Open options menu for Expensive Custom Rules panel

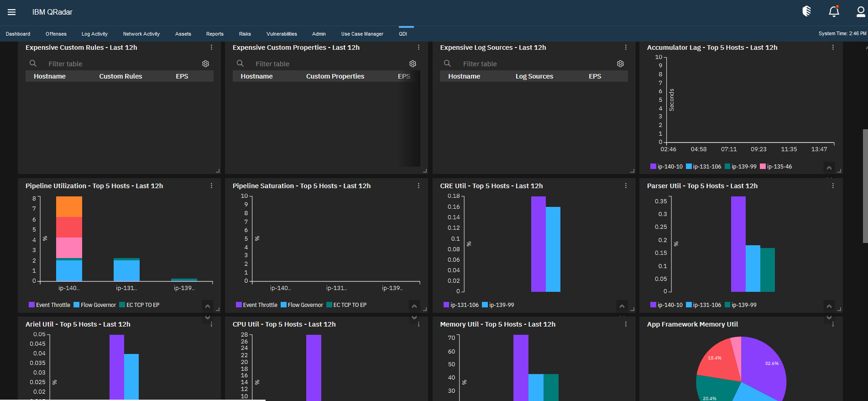(211, 47)
